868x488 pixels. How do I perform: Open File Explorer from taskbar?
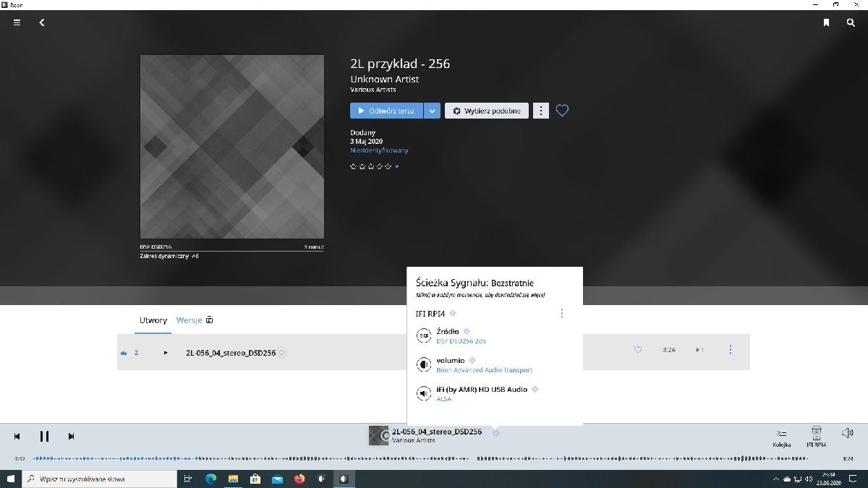234,479
